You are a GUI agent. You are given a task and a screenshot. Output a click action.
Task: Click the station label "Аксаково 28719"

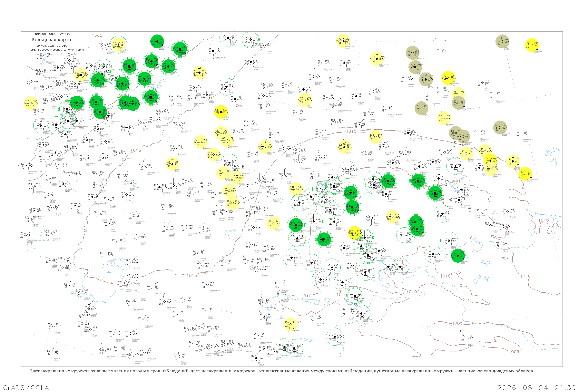point(112,148)
